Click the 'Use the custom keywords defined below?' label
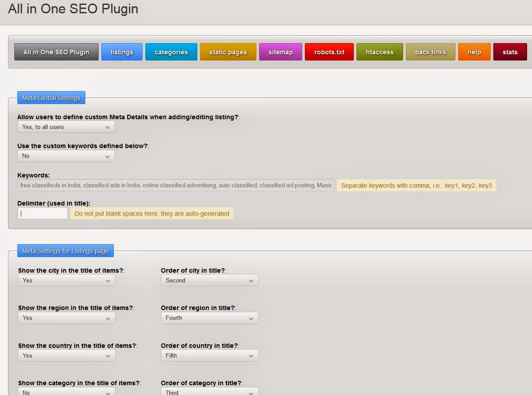The image size is (532, 395). 83,146
